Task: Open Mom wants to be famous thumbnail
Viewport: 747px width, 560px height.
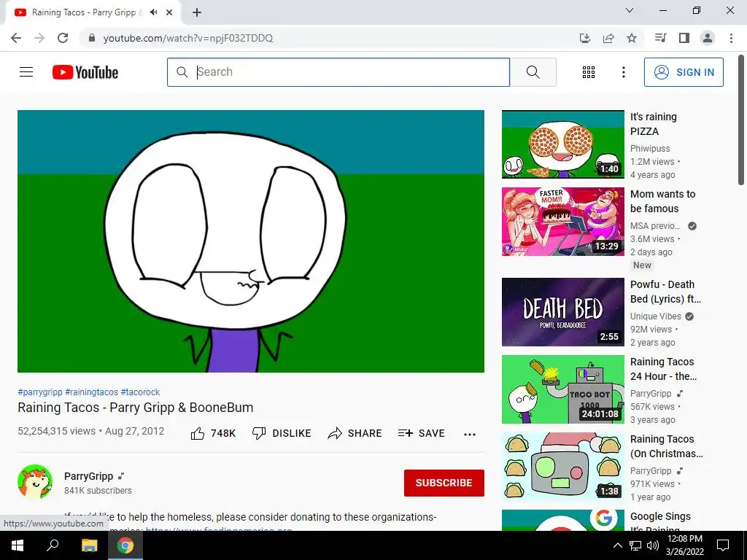Action: [x=562, y=222]
